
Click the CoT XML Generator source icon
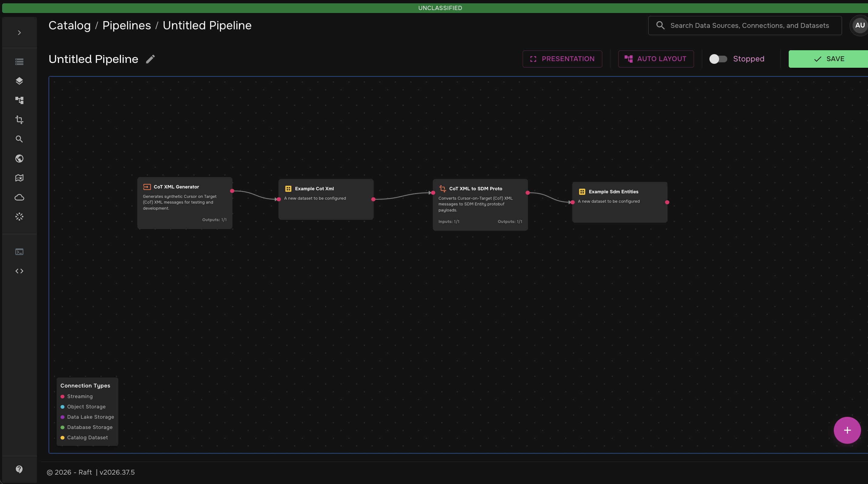[x=147, y=187]
